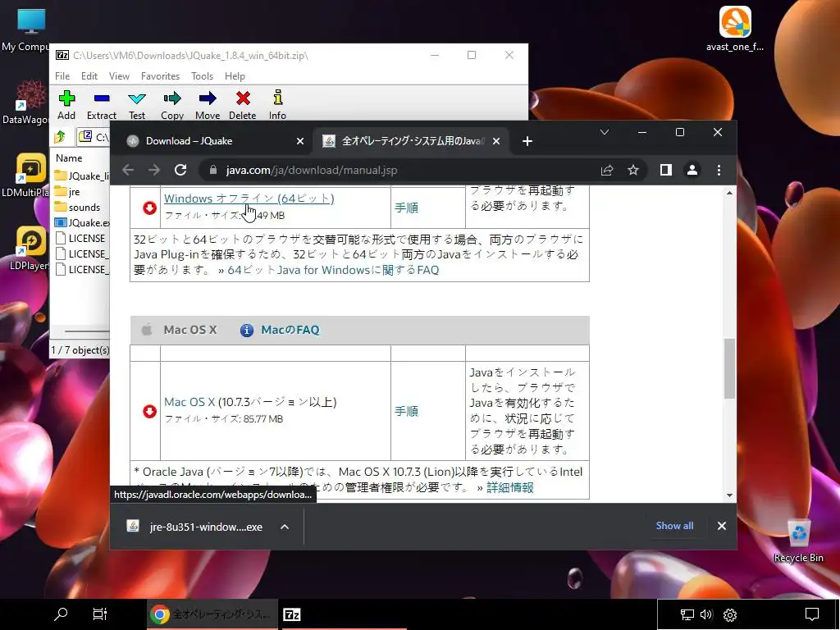Share this page via the share icon
The width and height of the screenshot is (840, 630).
coord(607,170)
